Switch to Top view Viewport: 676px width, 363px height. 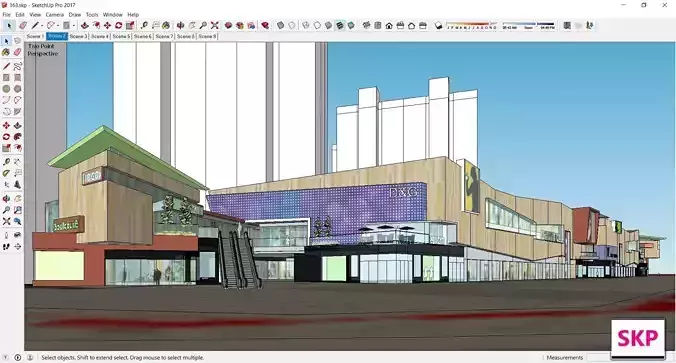[378, 26]
